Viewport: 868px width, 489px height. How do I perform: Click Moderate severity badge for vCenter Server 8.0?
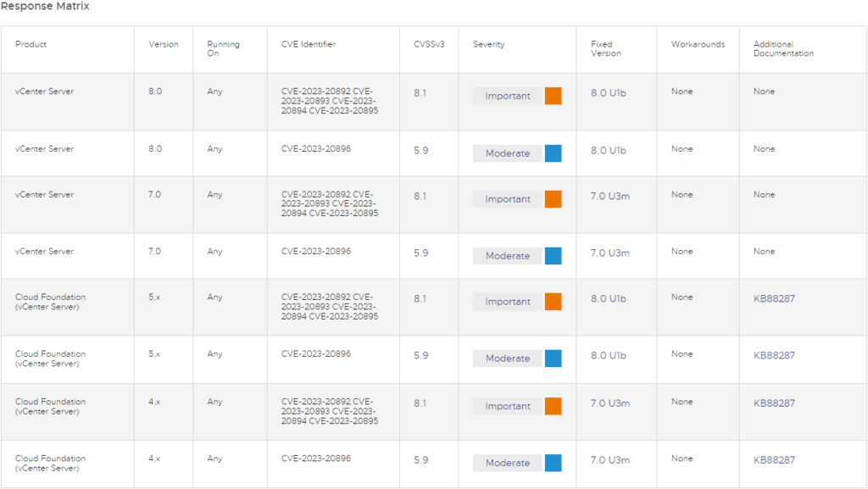click(508, 153)
